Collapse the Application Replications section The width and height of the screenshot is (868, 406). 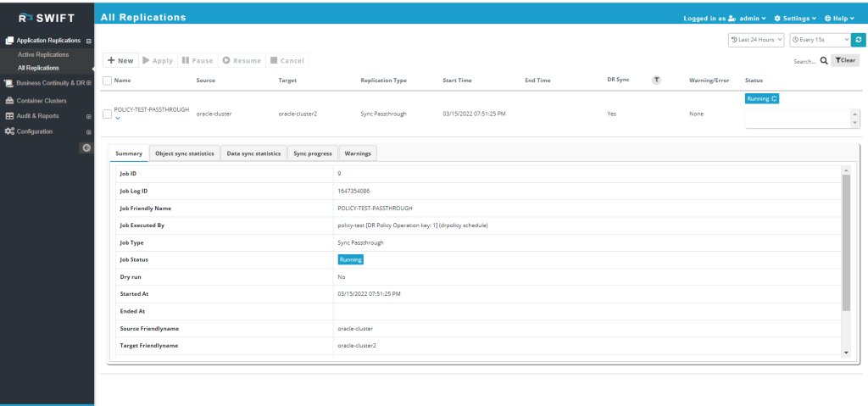[89, 41]
